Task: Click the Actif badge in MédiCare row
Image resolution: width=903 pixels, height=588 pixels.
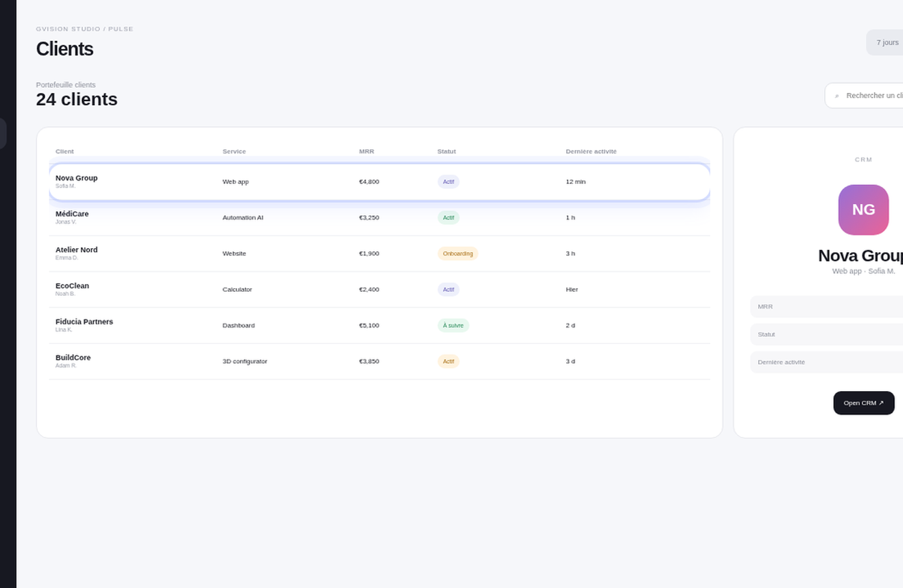Action: click(x=449, y=218)
